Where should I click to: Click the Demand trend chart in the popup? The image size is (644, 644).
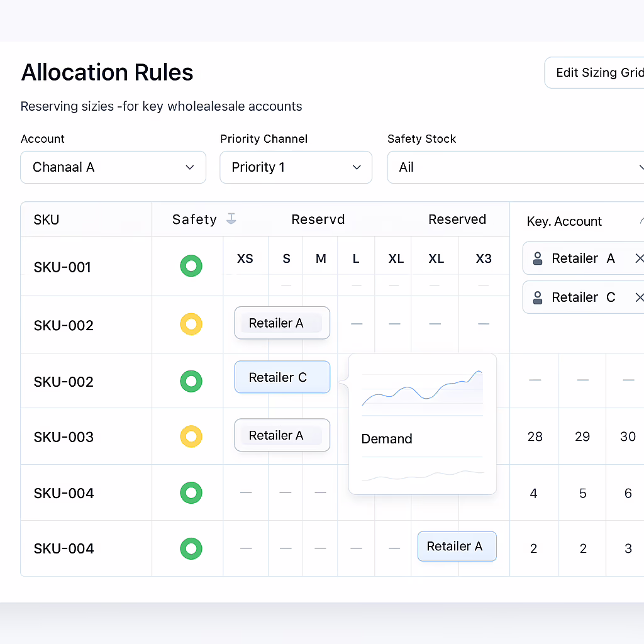click(x=422, y=390)
